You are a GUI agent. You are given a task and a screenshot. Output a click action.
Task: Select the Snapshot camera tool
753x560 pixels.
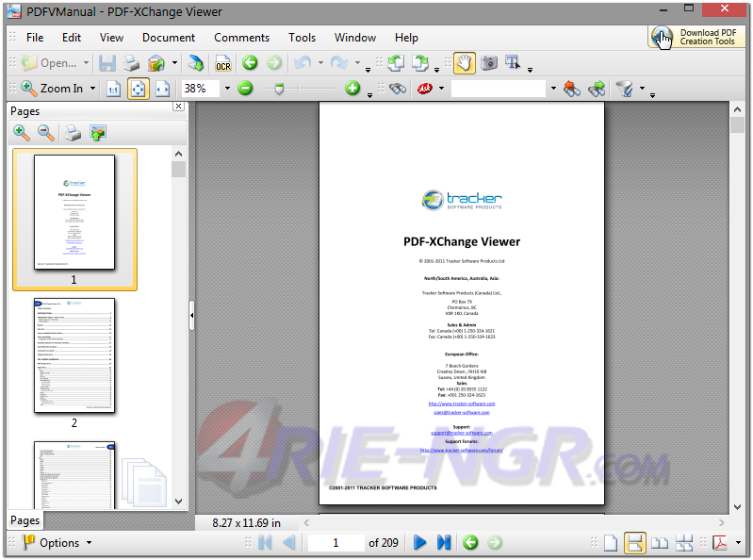click(489, 63)
